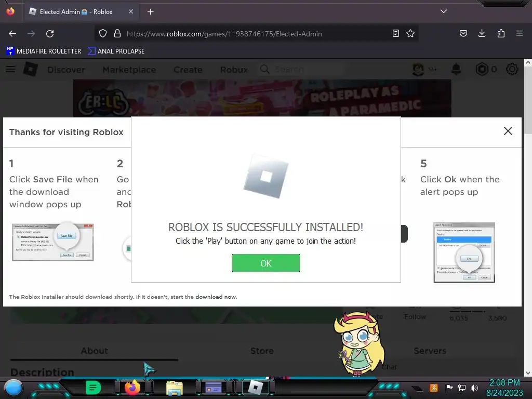Open the second bookmark beside MEDIAFIRE ROULETTER

116,51
